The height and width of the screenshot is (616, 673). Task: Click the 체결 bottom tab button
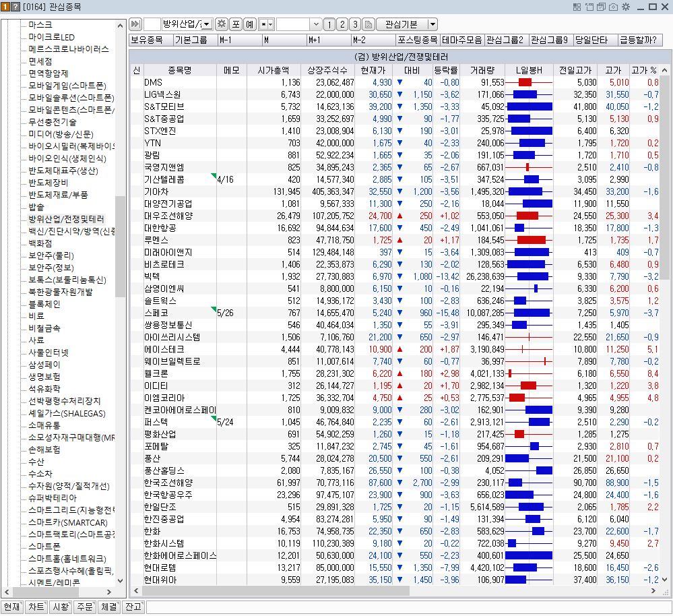coord(109,607)
